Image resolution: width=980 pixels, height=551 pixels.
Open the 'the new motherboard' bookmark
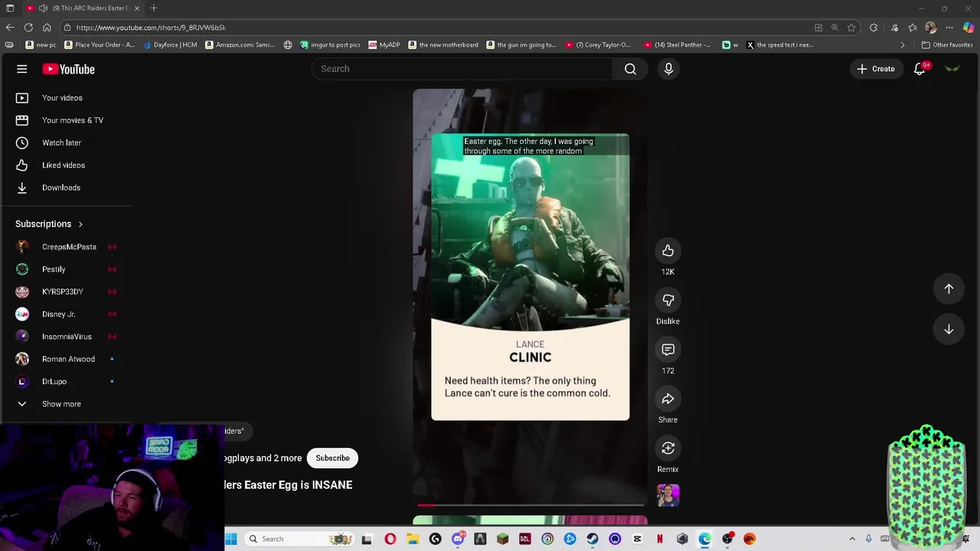(443, 45)
